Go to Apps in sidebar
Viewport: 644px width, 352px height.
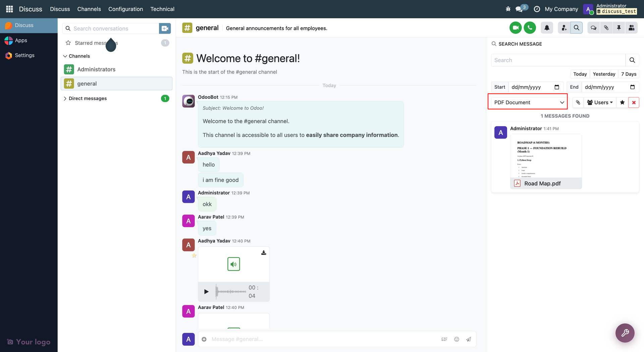coord(29,41)
